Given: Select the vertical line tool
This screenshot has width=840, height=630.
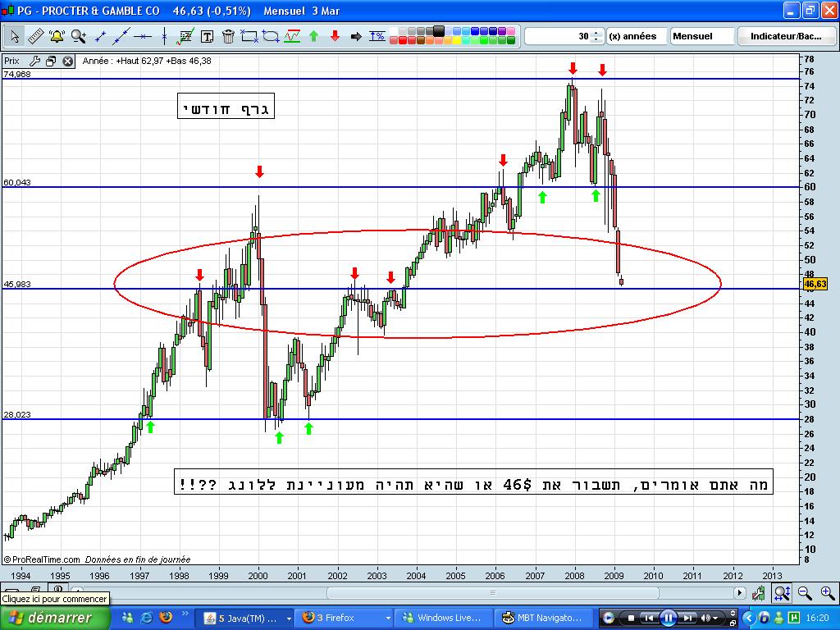Looking at the screenshot, I should coord(164,36).
